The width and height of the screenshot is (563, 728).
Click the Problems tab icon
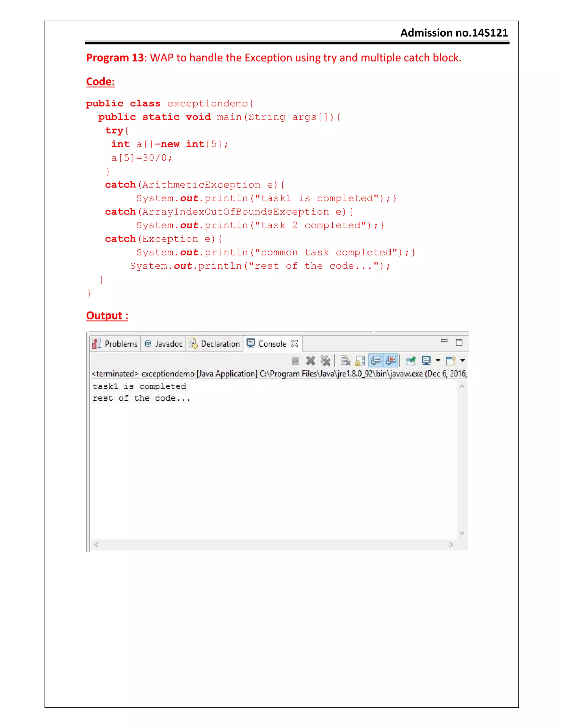tap(96, 343)
